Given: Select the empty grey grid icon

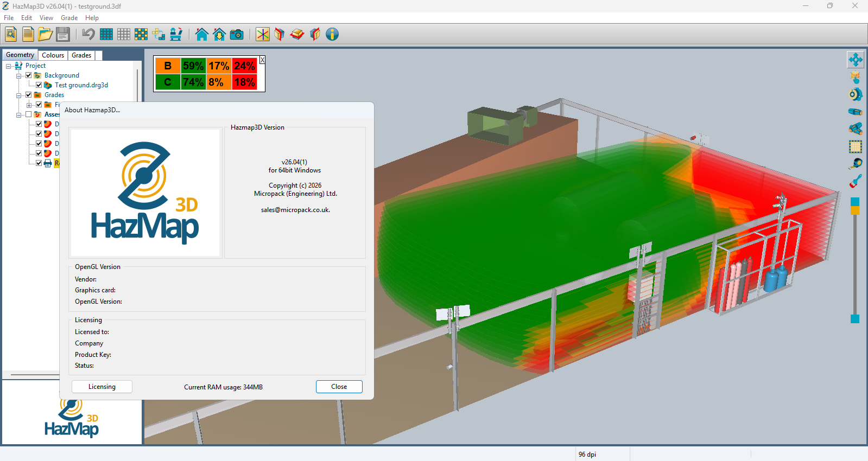Looking at the screenshot, I should pyautogui.click(x=124, y=34).
